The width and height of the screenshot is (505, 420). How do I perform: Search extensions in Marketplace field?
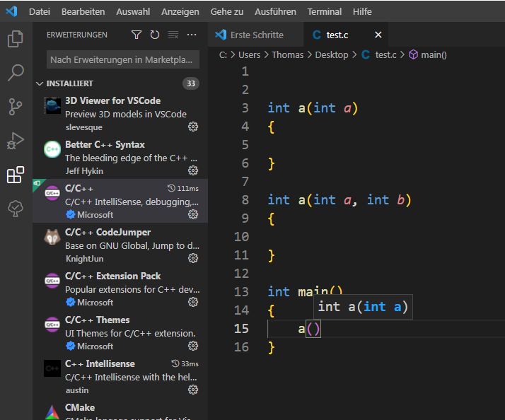click(x=123, y=59)
